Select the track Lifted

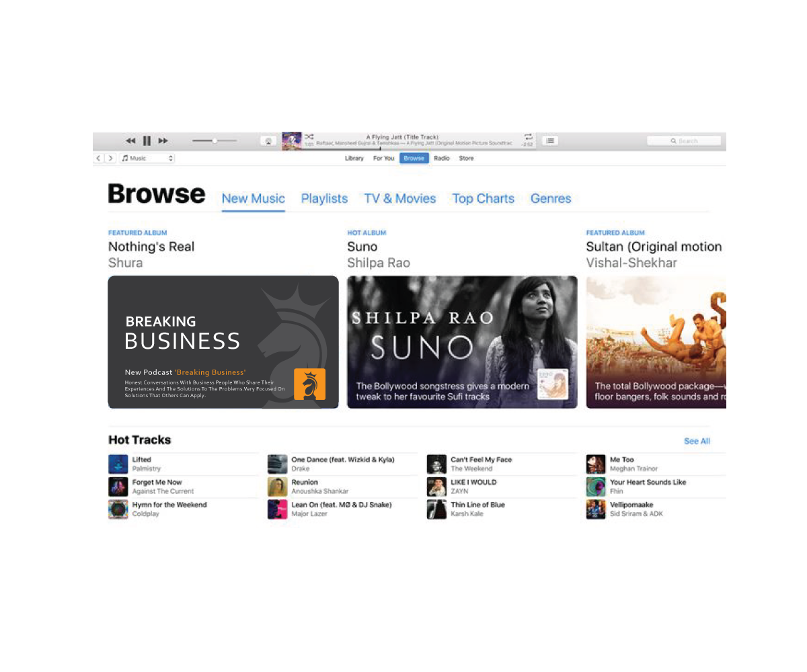click(x=142, y=460)
